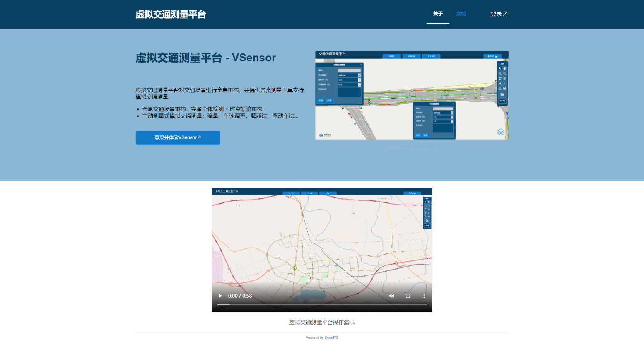Close the upper-left properties panel in carousel image
Screen dimensions: 644x347
coord(361,65)
